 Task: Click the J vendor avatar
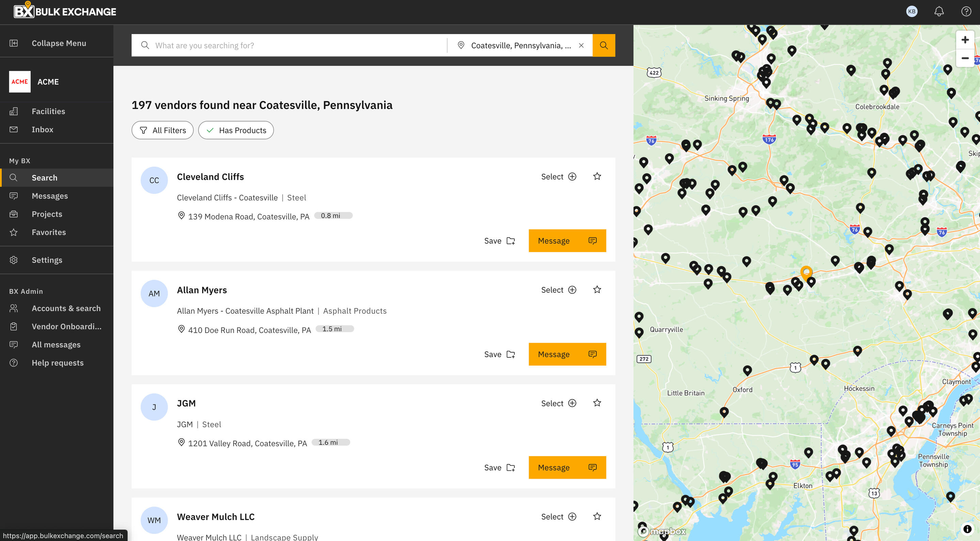[154, 407]
